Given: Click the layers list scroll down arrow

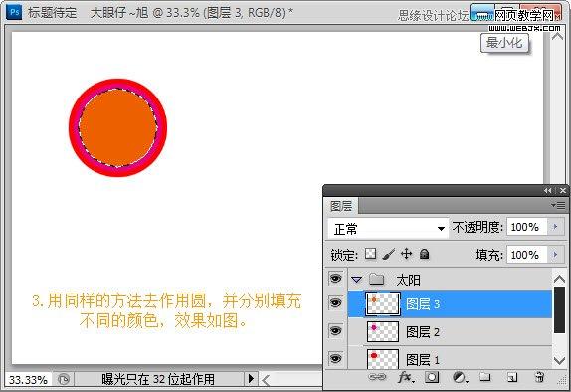Looking at the screenshot, I should tap(559, 361).
